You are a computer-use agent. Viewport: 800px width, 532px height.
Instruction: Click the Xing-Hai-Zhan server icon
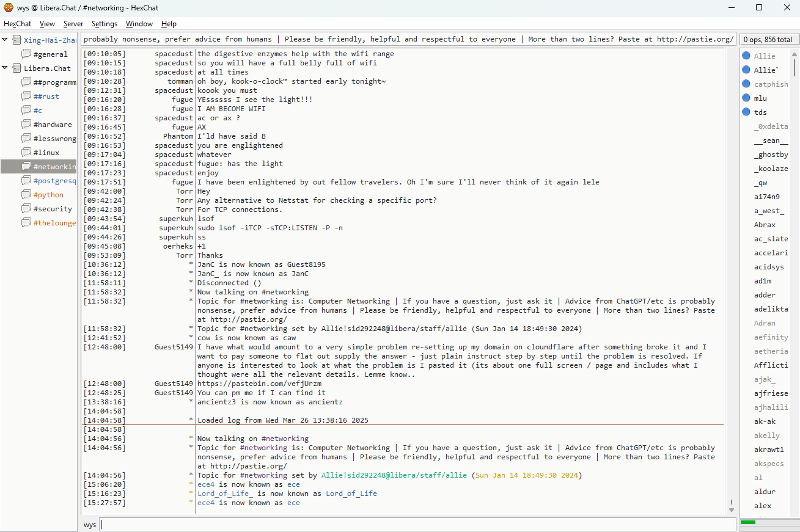pos(17,40)
